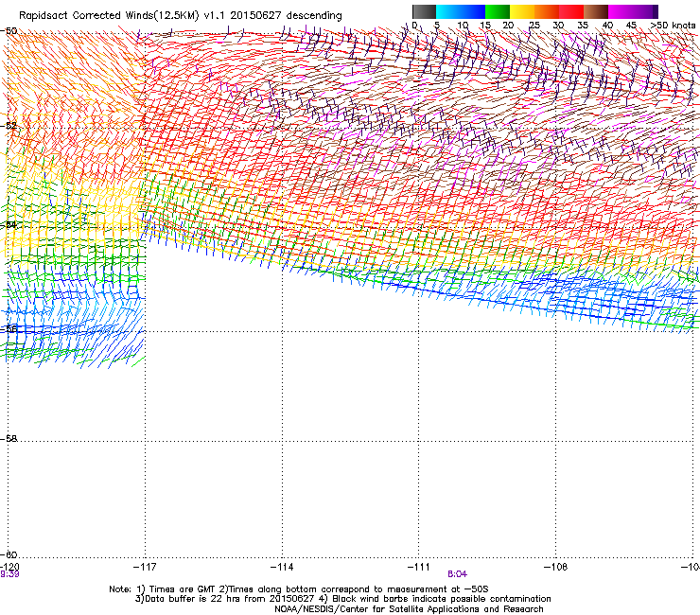Click the purple '9:39' pass time label
Screen dimensions: 700x615
click(9, 574)
